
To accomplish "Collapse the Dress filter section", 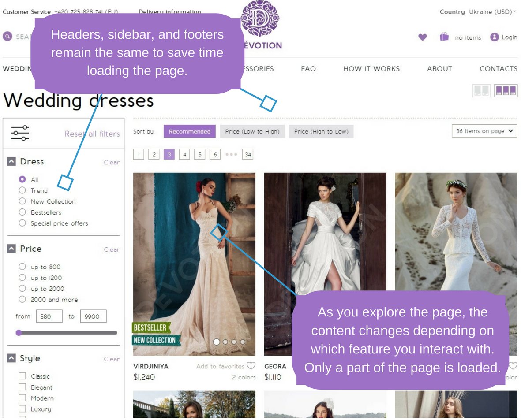I will tap(11, 162).
